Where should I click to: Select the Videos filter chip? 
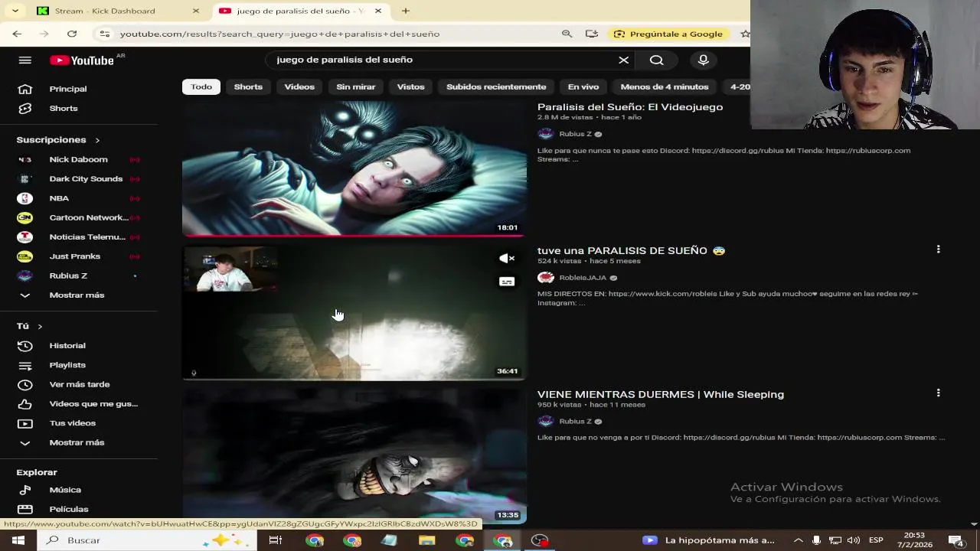pyautogui.click(x=299, y=86)
